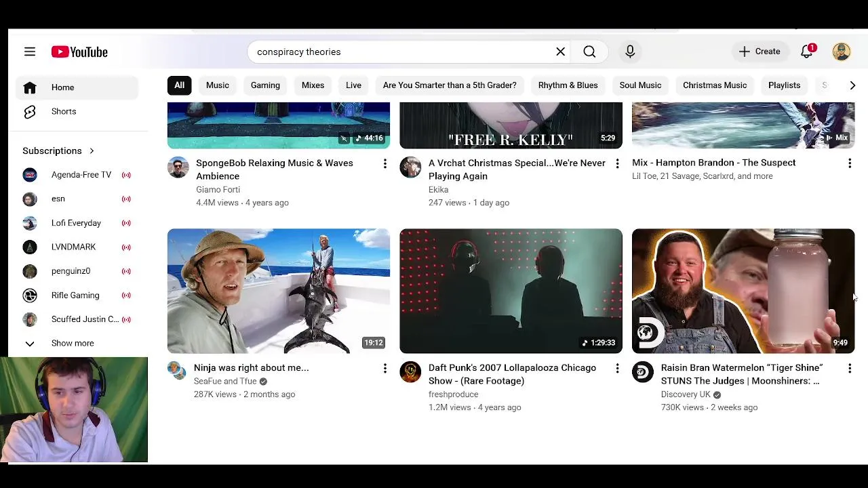Clear the search box with X
868x488 pixels.
point(561,52)
